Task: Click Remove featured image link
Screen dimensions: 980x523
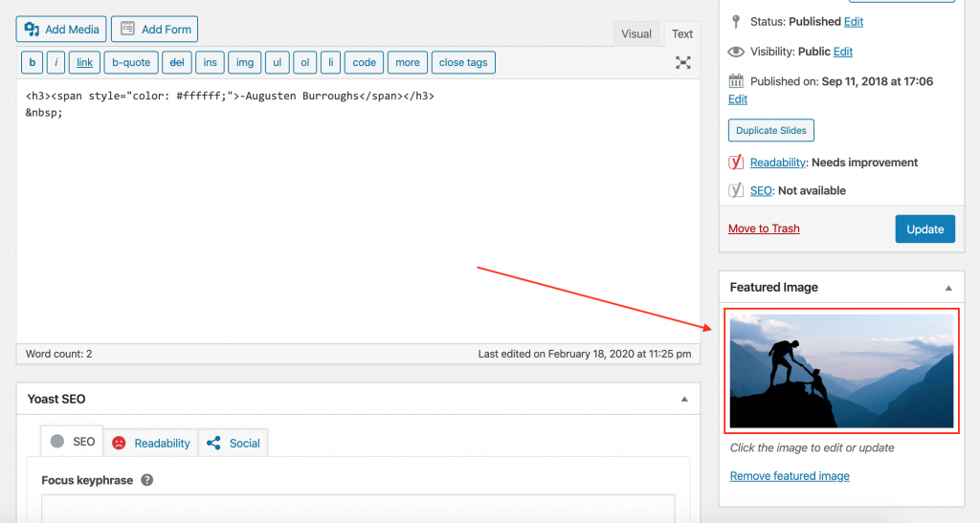Action: [790, 476]
